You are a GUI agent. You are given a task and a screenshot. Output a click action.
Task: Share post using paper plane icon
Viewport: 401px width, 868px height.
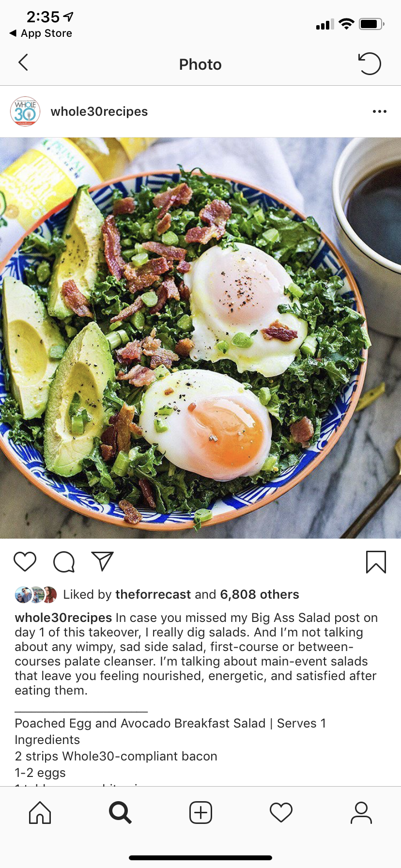coord(102,561)
